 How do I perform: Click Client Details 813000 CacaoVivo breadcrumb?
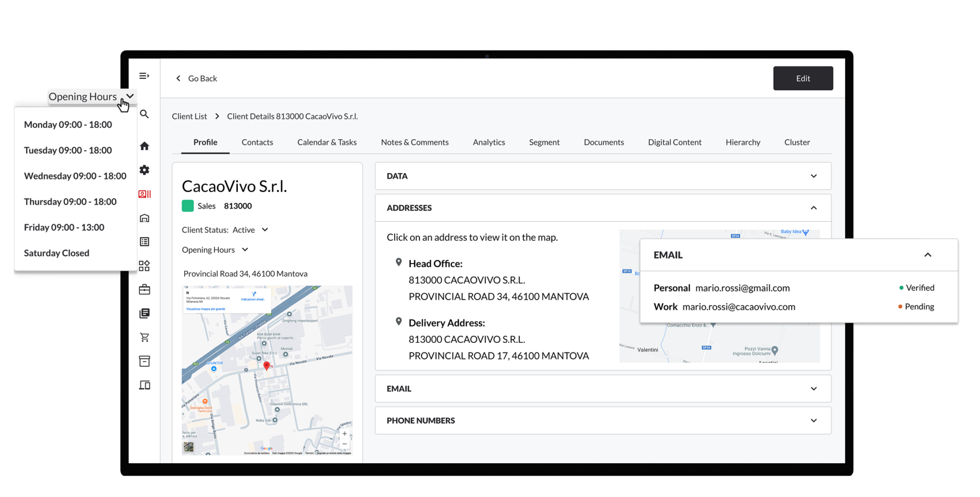pyautogui.click(x=292, y=116)
